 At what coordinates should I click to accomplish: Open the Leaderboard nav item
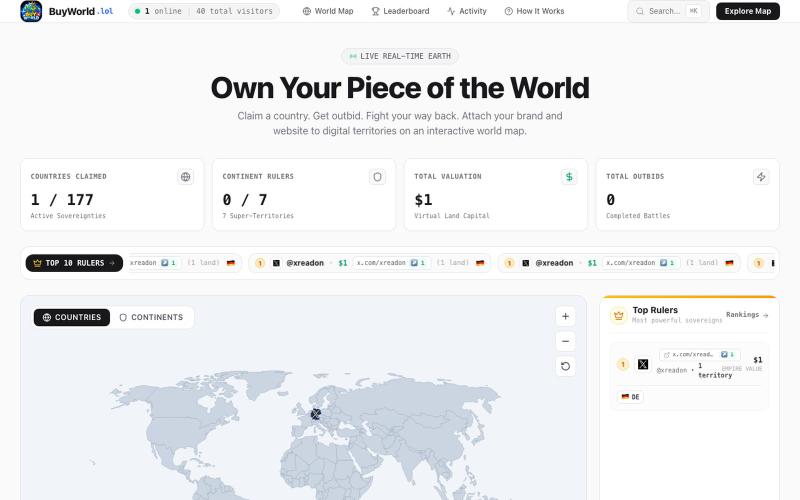[401, 11]
